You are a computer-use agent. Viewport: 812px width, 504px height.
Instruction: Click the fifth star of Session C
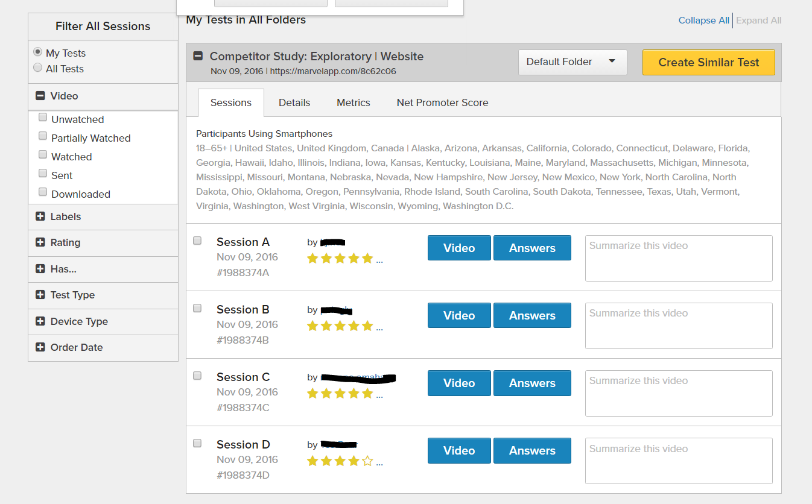367,394
